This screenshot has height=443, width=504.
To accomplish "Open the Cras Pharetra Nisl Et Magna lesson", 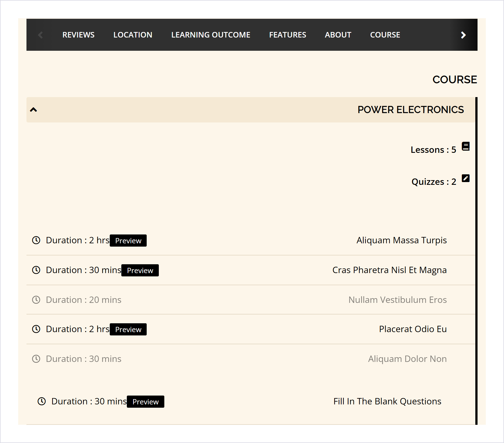I will 389,270.
